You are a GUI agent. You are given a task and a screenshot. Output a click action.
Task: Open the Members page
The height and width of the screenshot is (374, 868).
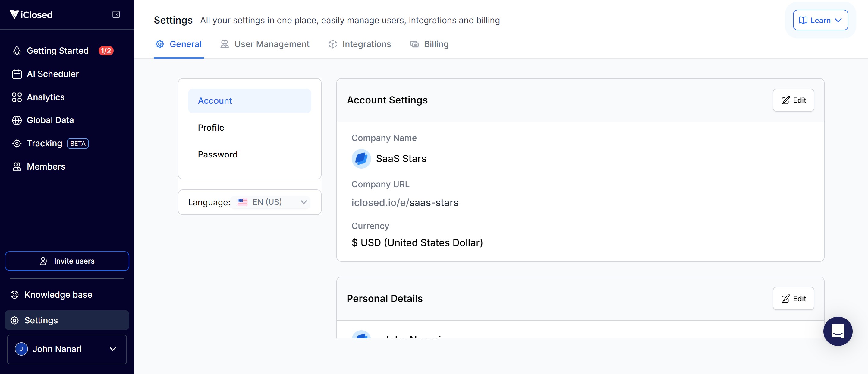(x=46, y=166)
